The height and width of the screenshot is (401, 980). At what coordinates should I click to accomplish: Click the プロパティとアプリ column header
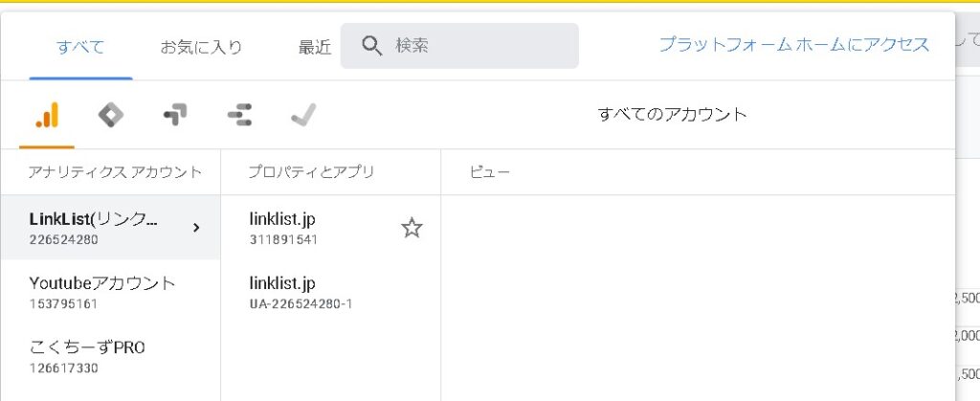click(311, 172)
